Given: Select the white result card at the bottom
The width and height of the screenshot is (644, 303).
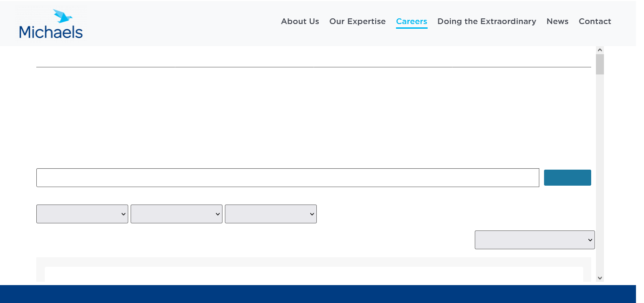Looking at the screenshot, I should pyautogui.click(x=314, y=274).
